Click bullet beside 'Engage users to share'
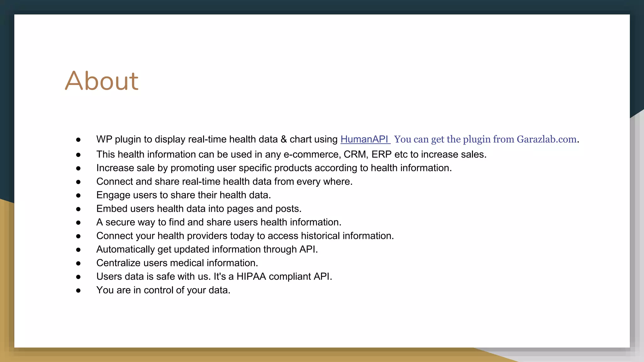644x362 pixels. pos(78,195)
